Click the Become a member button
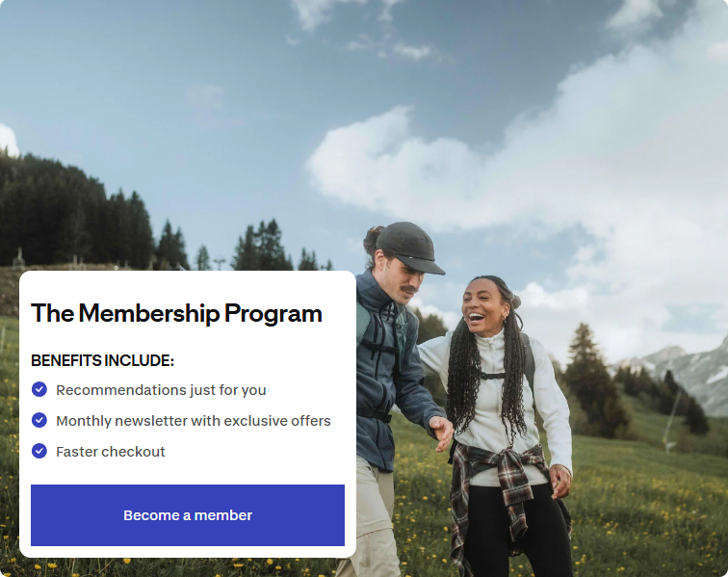 [188, 515]
